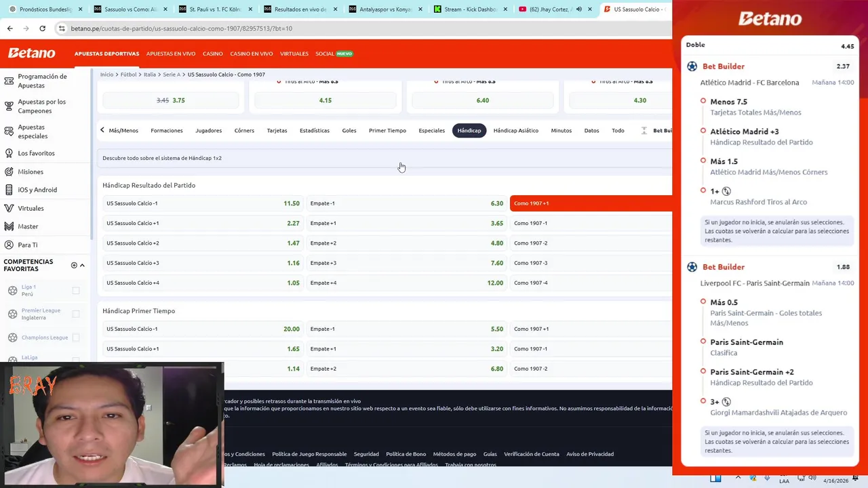
Task: Add a favorite competition with plus icon
Action: (74, 265)
